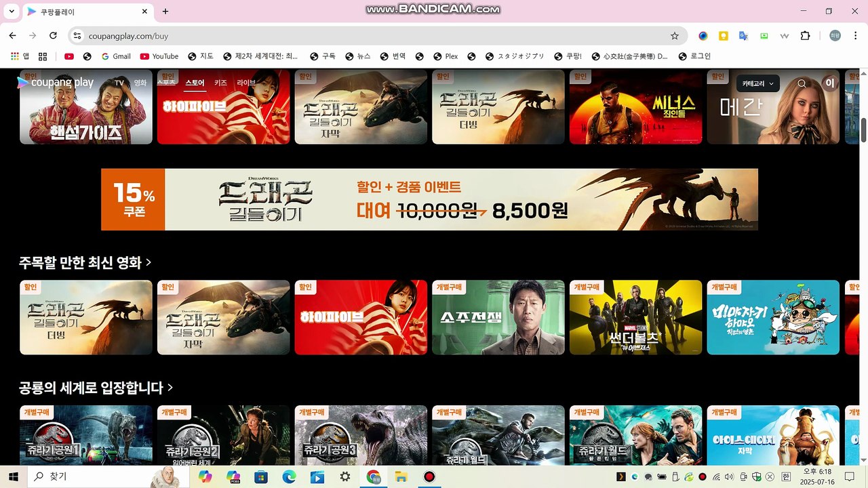Select the 스토어 menu item
Screen dimensions: 868x488
195,83
